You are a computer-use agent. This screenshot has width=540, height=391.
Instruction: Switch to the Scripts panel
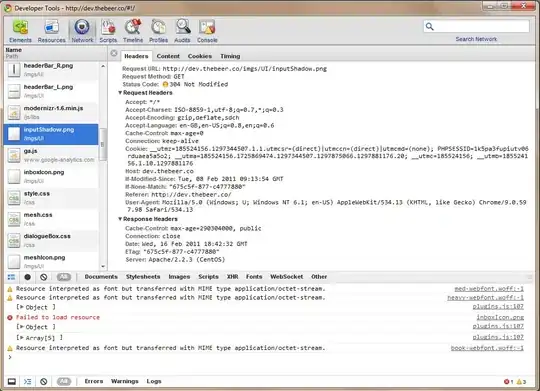[108, 31]
